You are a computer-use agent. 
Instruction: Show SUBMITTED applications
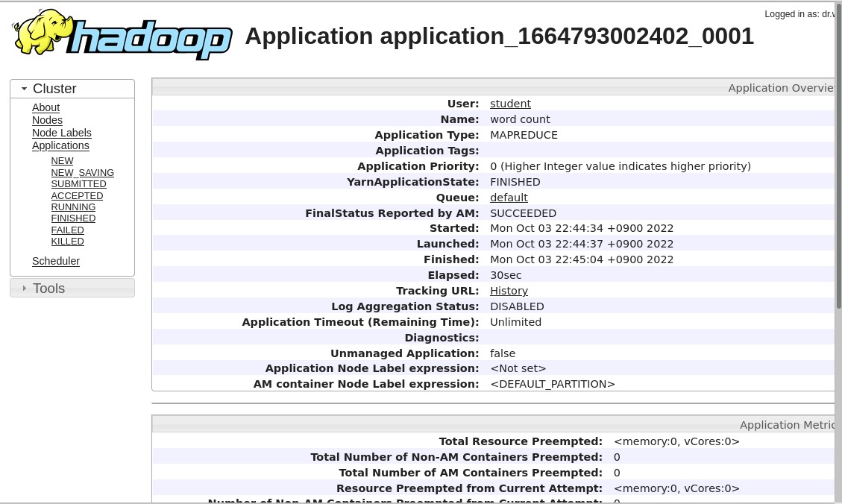(79, 184)
